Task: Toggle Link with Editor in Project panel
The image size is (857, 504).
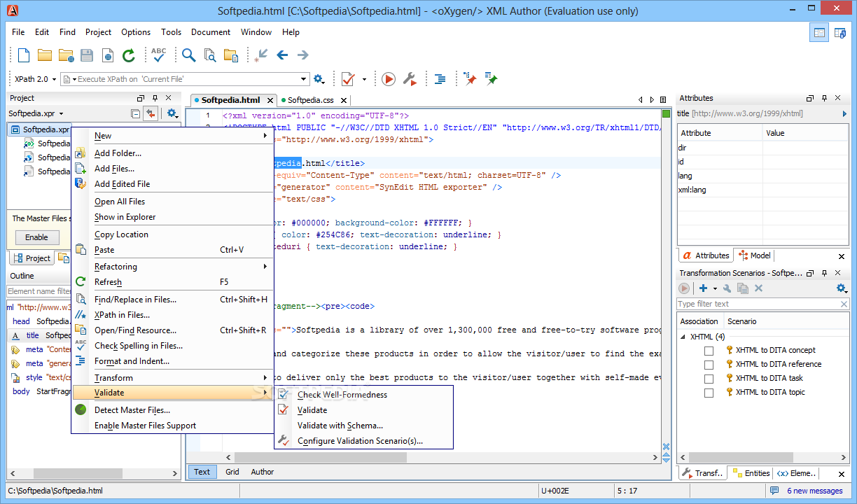Action: (x=151, y=113)
